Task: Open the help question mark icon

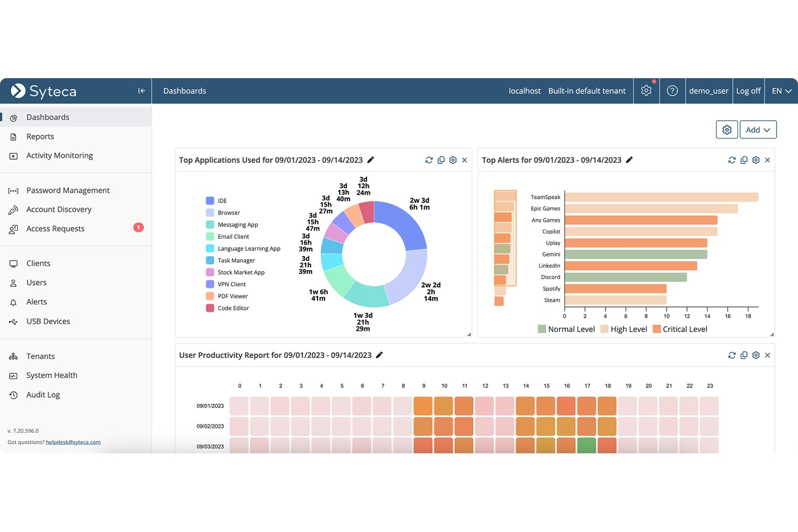Action: tap(672, 91)
